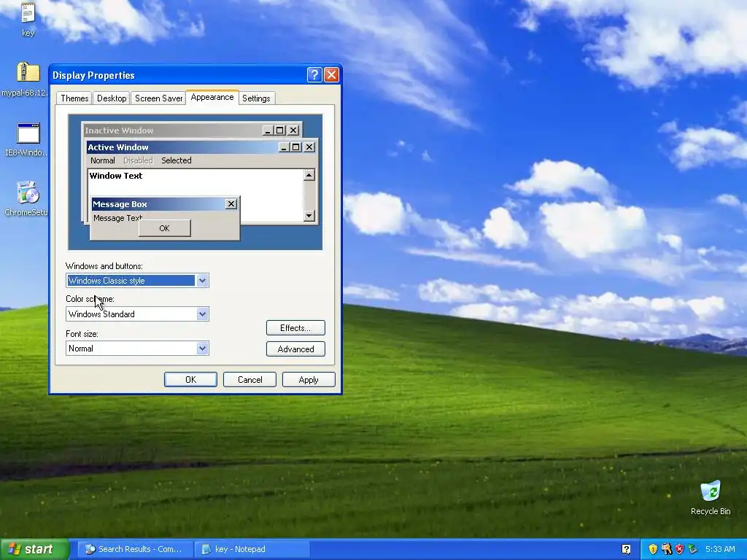This screenshot has width=747, height=560.
Task: Click the preview Message Box OK button
Action: coord(164,228)
